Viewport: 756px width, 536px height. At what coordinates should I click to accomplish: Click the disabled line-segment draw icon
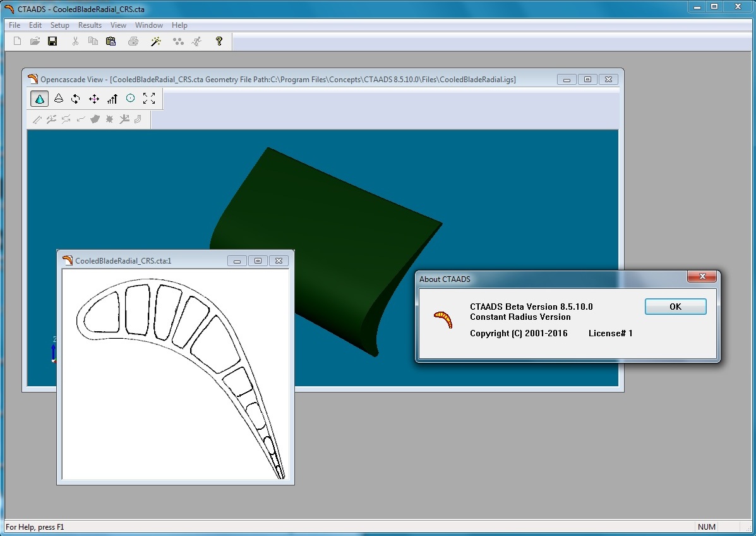[37, 119]
